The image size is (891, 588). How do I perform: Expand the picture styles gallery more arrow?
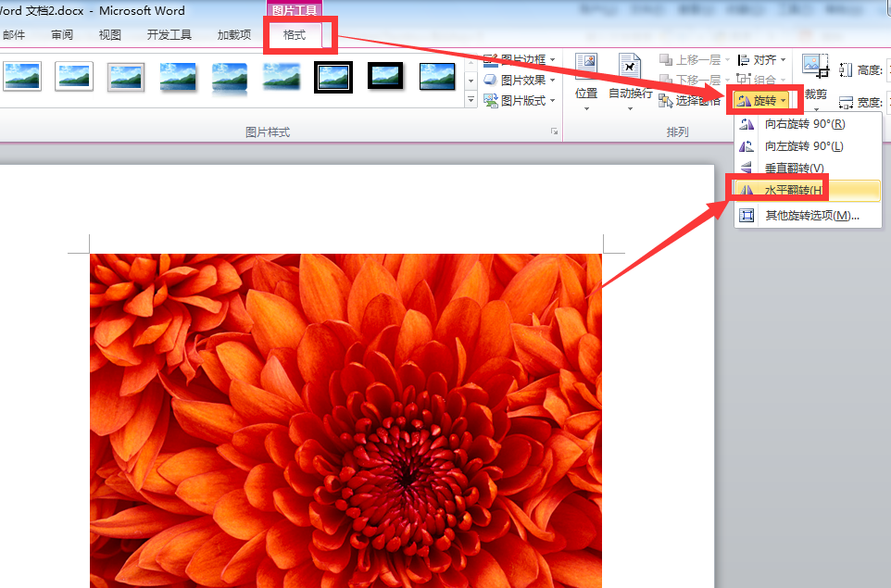pyautogui.click(x=471, y=100)
